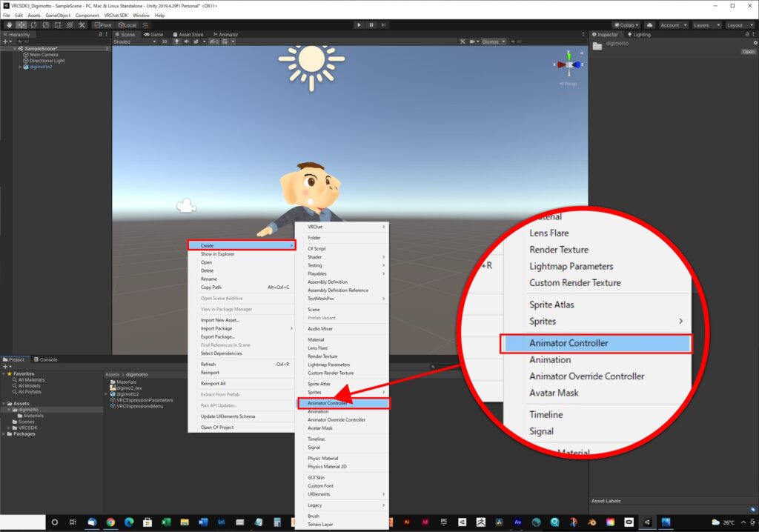Toggle 2D view in the Scene toolbar

point(163,41)
